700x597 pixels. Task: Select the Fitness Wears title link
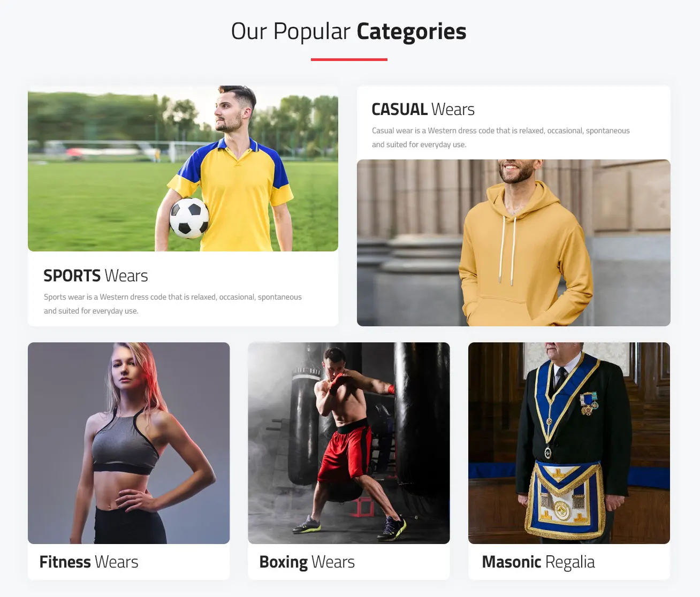click(89, 562)
